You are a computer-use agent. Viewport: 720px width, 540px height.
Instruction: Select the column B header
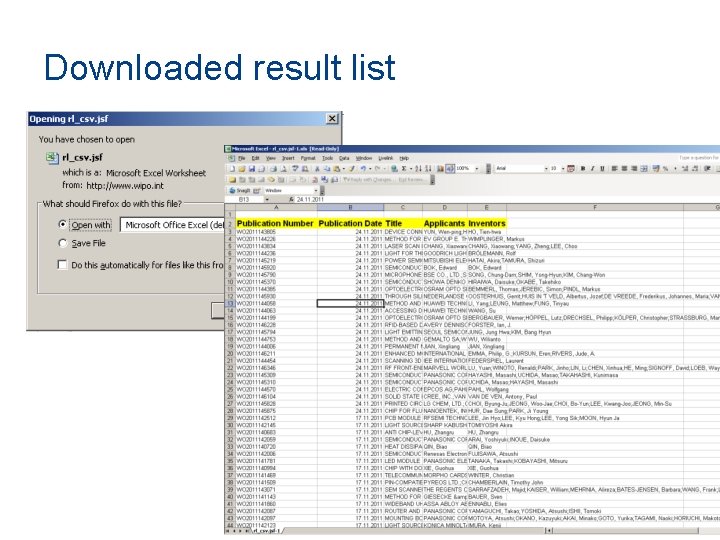tap(350, 208)
